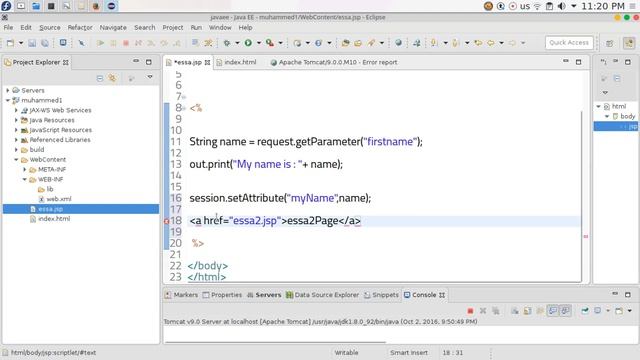Toggle Link with Editor in Project Explorer
The width and height of the screenshot is (640, 360).
tap(112, 78)
